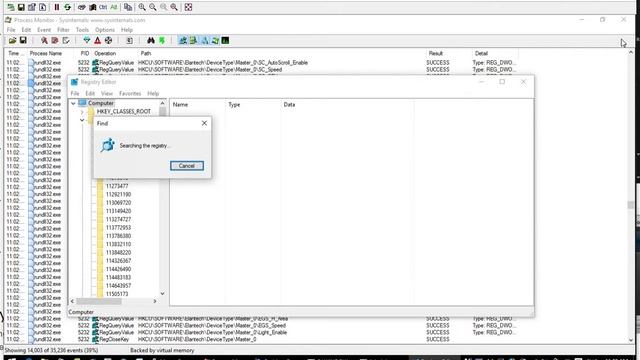Screen dimensions: 640x360
Task: Click the Process Tree icon in Process Monitor
Action: [129, 40]
